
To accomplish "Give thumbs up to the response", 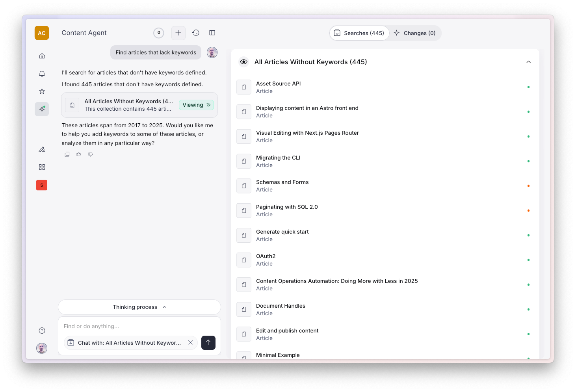I will coord(79,154).
